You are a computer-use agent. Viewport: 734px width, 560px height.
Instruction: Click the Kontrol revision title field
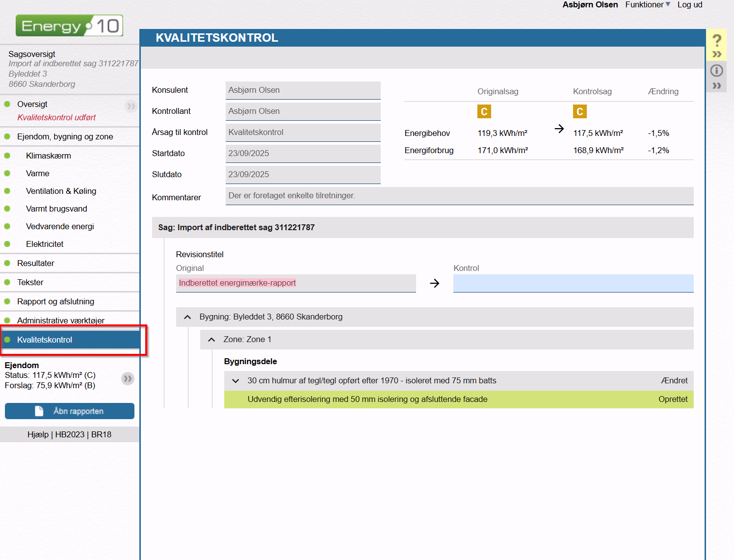click(x=573, y=283)
